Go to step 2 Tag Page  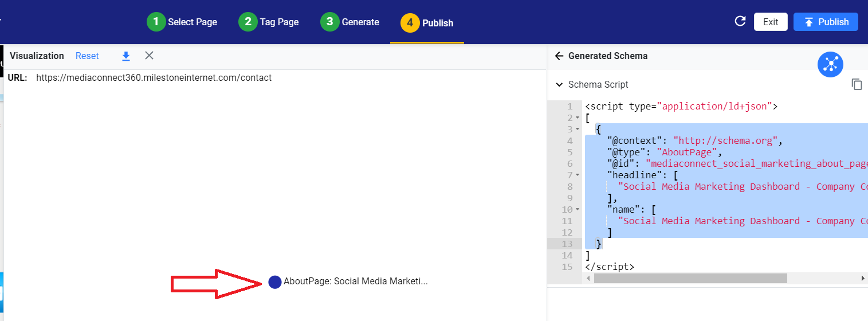click(269, 22)
